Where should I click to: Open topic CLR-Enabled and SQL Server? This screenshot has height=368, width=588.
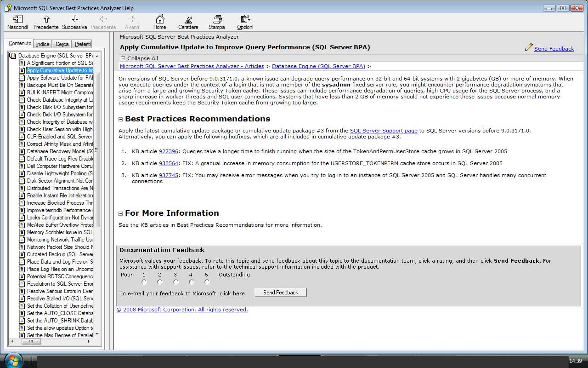pyautogui.click(x=60, y=137)
